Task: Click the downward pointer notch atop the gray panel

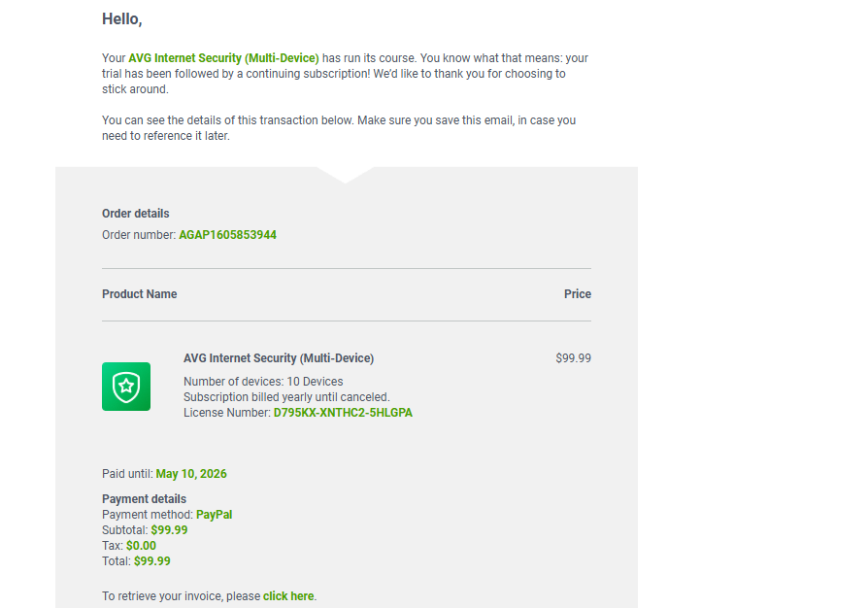Action: tap(345, 175)
